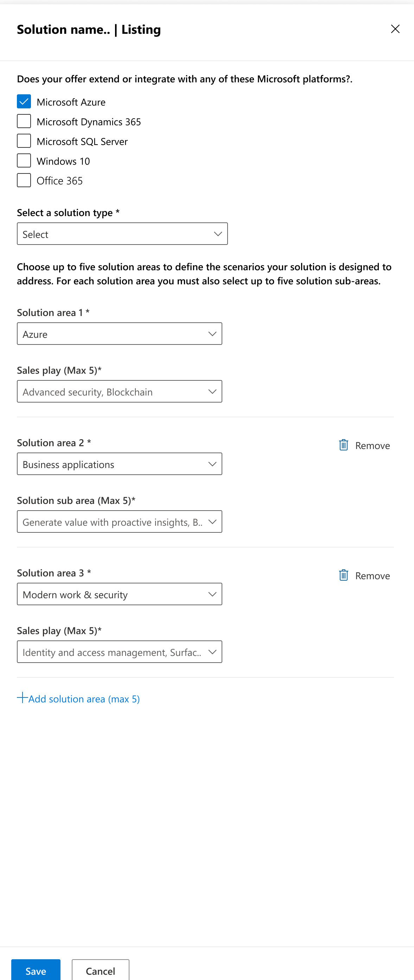Click chevron on Modern work & security dropdown
Screen dimensions: 414x980
(x=212, y=594)
